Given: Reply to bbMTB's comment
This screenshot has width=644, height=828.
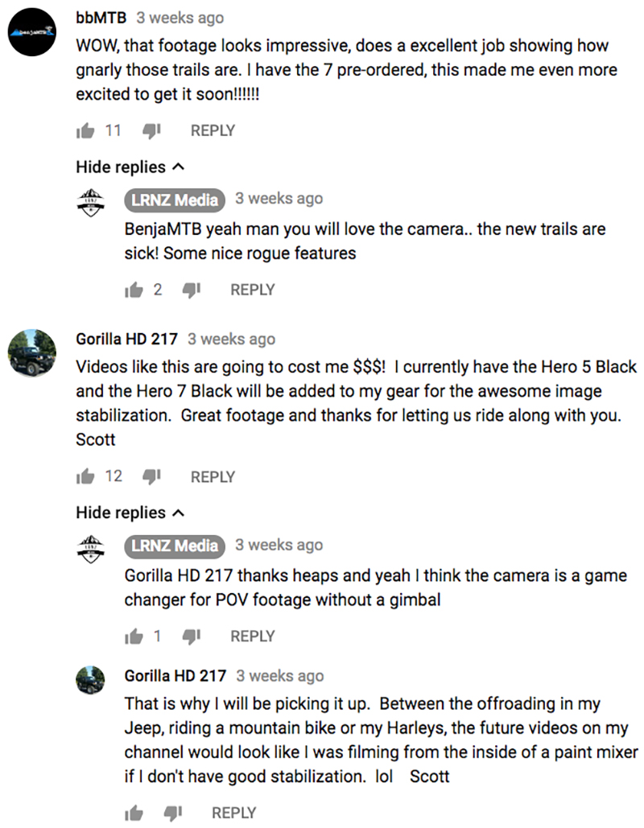Looking at the screenshot, I should pos(213,130).
